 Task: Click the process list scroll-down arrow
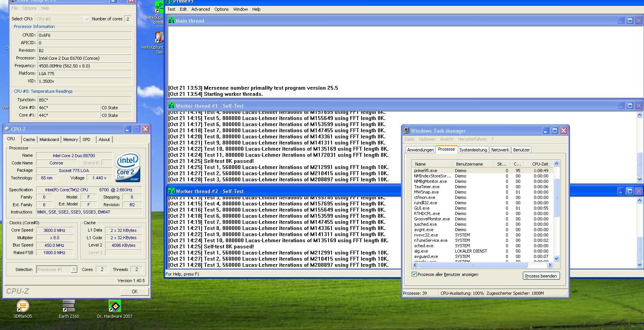[557, 259]
